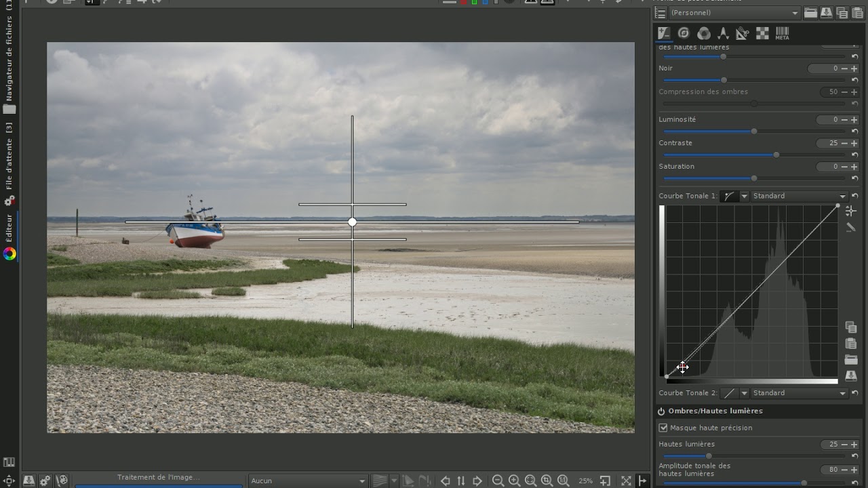Adjust the Saturation slider handle
The image size is (868, 488).
pos(754,178)
